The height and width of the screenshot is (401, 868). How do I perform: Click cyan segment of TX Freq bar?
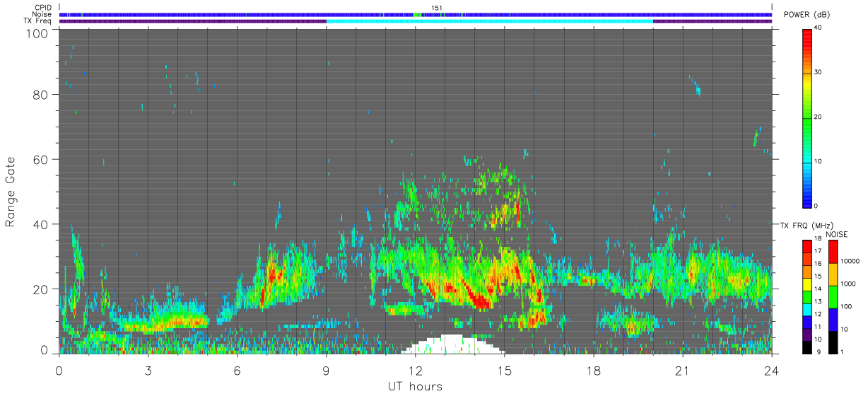[x=490, y=21]
